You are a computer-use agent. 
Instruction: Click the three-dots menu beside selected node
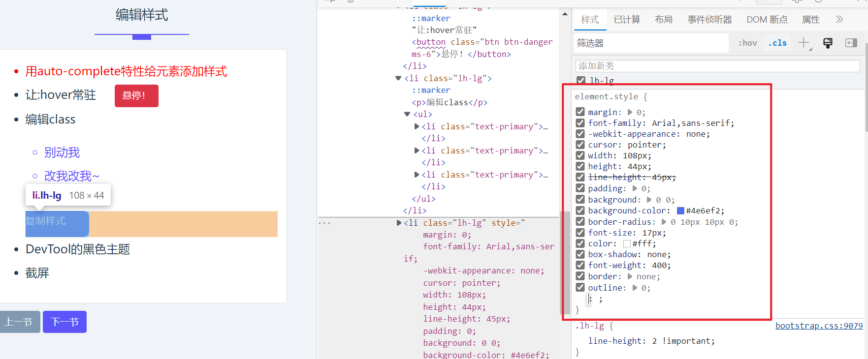(x=324, y=223)
